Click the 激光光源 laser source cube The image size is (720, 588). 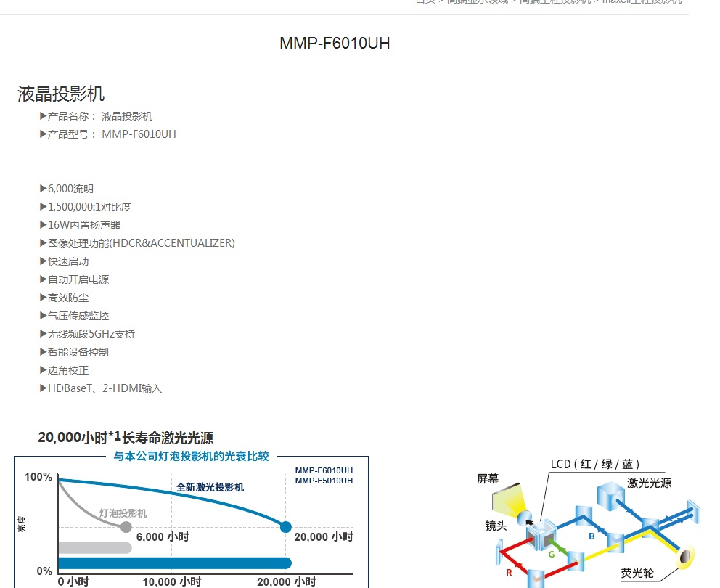click(x=610, y=496)
